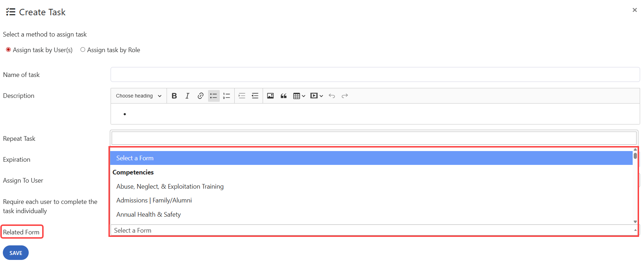Click the form list scrollbar down arrow

tap(635, 222)
